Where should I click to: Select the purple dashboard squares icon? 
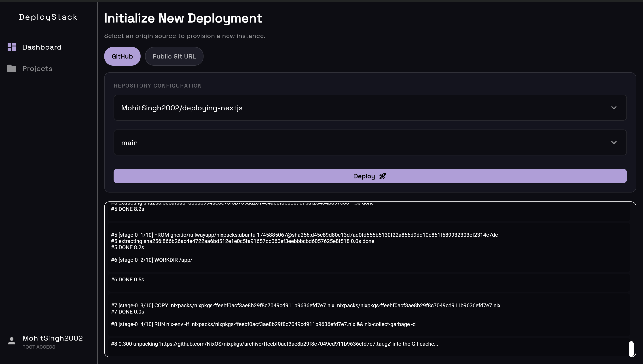pos(11,47)
